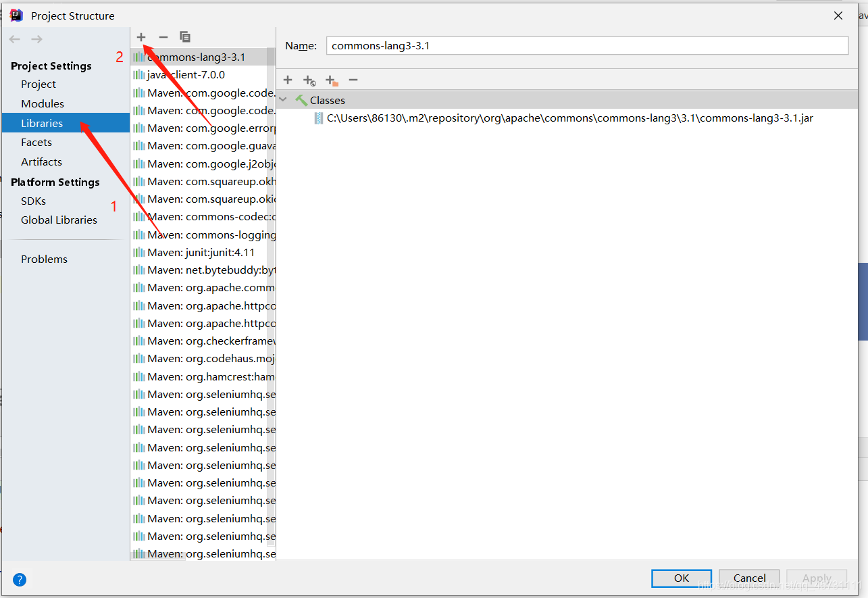The width and height of the screenshot is (868, 598).
Task: Click the add exclude plus icon
Action: [x=331, y=80]
